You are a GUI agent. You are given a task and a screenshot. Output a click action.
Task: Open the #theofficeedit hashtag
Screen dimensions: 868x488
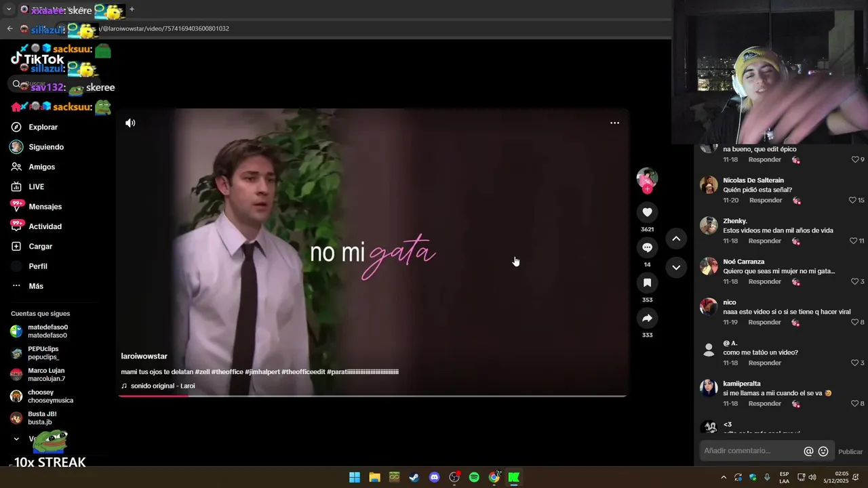303,372
